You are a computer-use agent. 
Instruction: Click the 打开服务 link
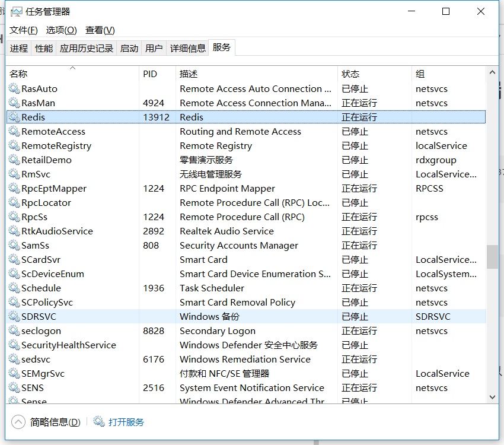[126, 422]
